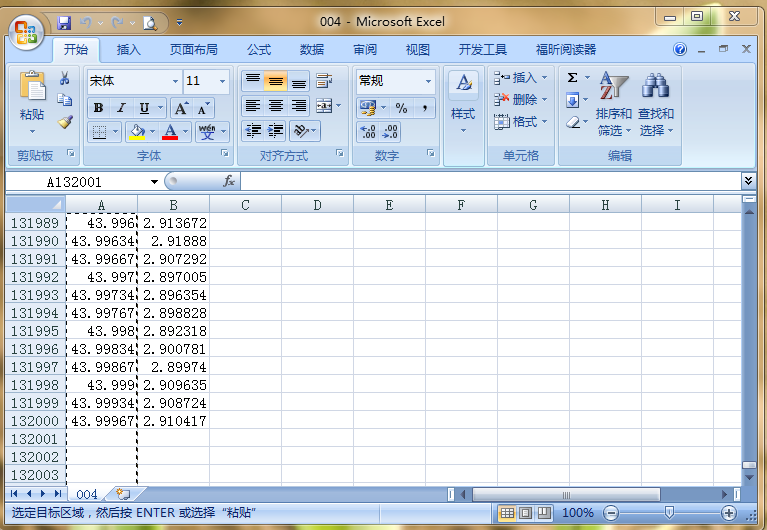Toggle middle vertical alignment
Viewport: 767px width, 530px height.
[275, 80]
